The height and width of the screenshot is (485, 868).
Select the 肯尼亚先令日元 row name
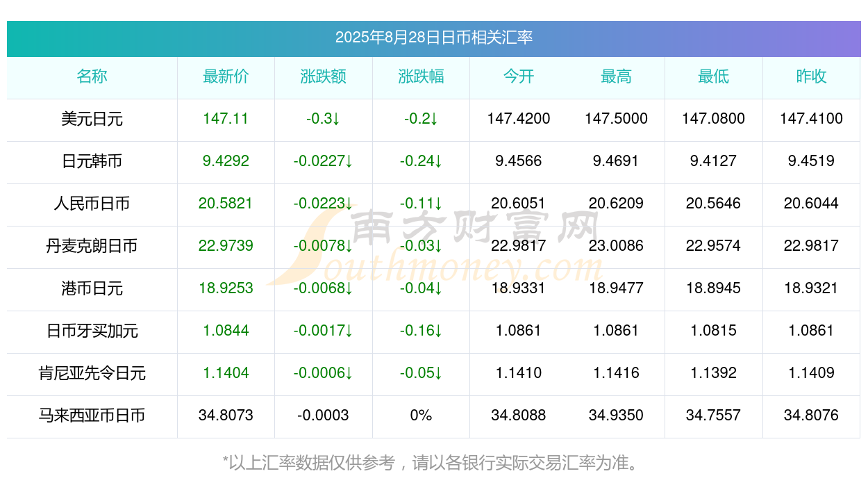92,373
